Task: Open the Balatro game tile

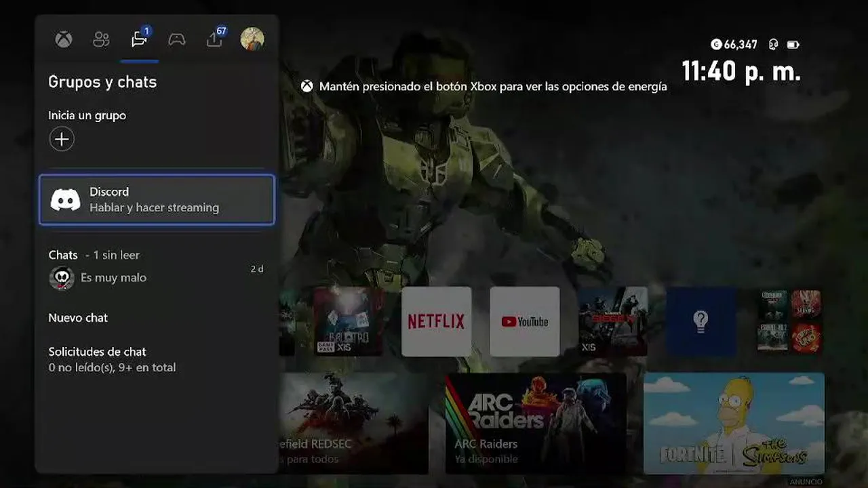Action: [348, 321]
